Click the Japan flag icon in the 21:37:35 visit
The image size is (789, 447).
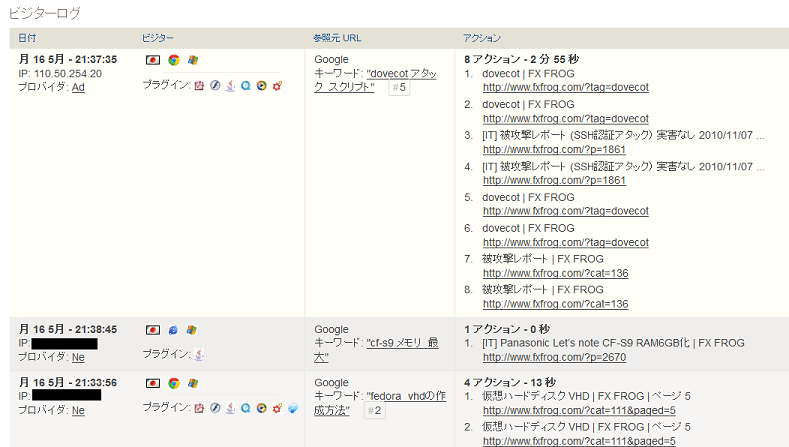point(153,60)
